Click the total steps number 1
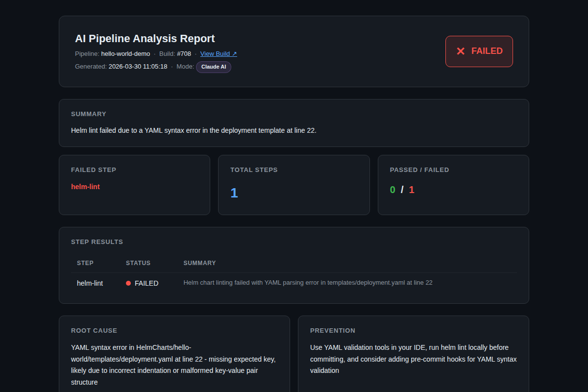This screenshot has height=392, width=588. pyautogui.click(x=234, y=193)
